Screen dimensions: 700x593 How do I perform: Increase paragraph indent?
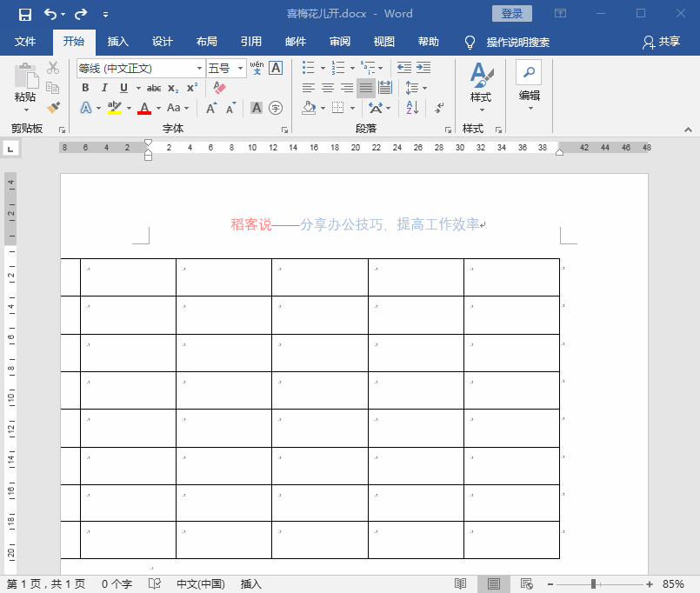coord(423,68)
